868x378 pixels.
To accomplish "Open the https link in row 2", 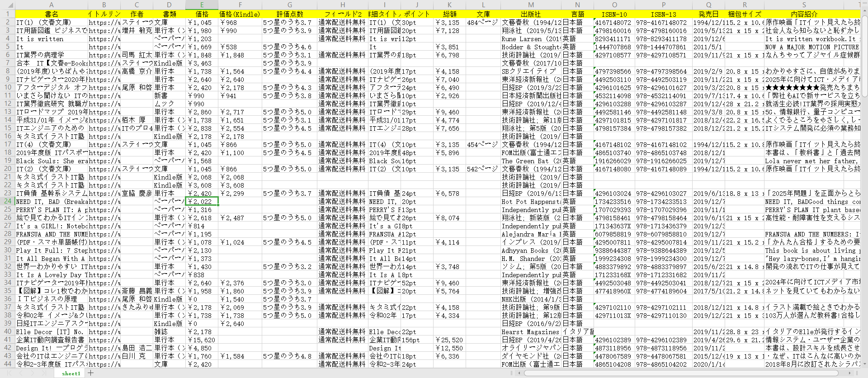I will point(104,22).
